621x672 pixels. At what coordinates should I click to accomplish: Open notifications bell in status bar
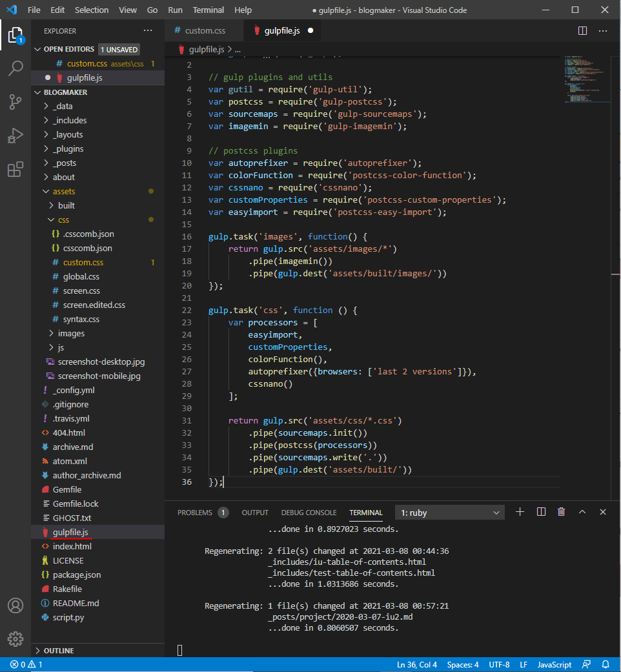606,664
